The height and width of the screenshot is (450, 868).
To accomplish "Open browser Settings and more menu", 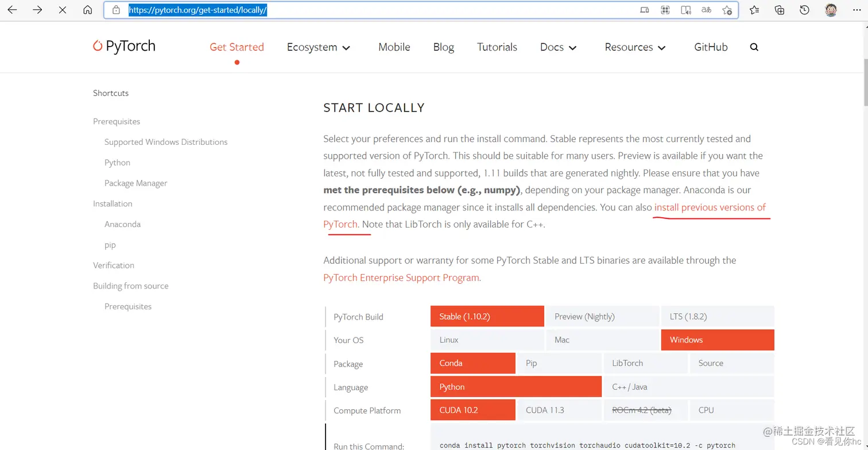I will point(856,10).
